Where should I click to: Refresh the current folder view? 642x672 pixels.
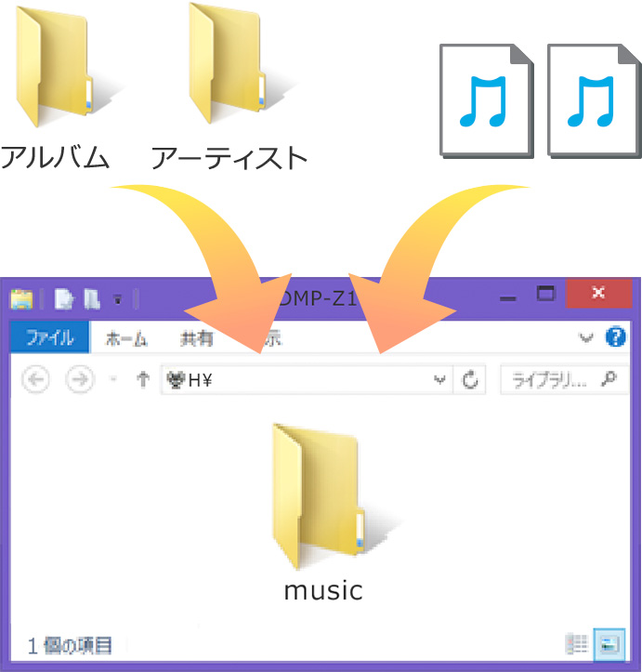pos(471,380)
